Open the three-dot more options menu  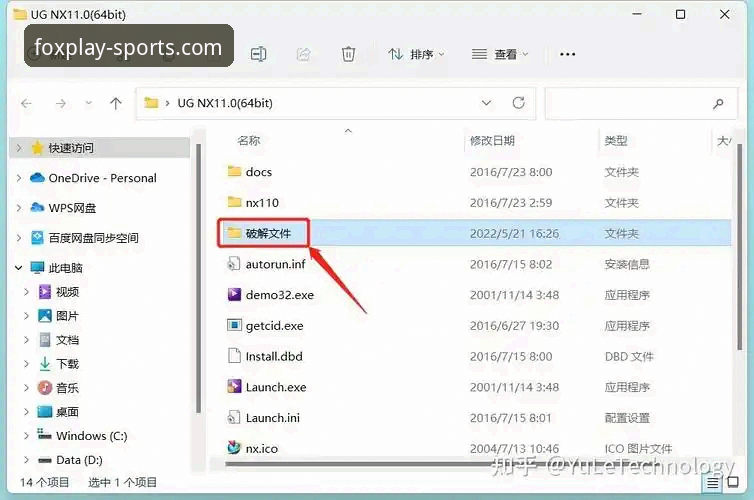pos(567,54)
